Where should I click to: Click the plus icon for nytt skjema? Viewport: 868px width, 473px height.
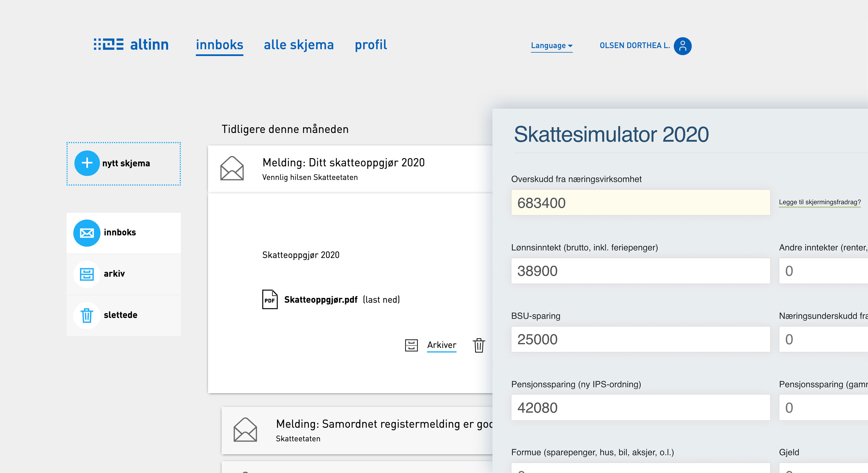coord(87,164)
